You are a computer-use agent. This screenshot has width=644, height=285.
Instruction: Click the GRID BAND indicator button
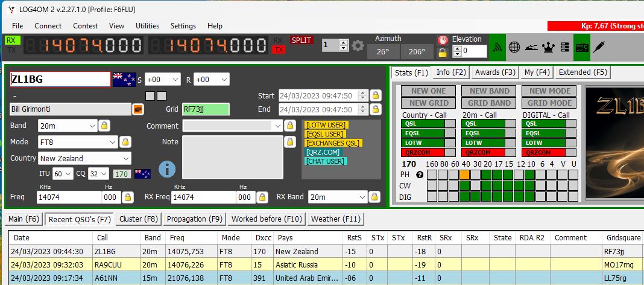coord(489,103)
